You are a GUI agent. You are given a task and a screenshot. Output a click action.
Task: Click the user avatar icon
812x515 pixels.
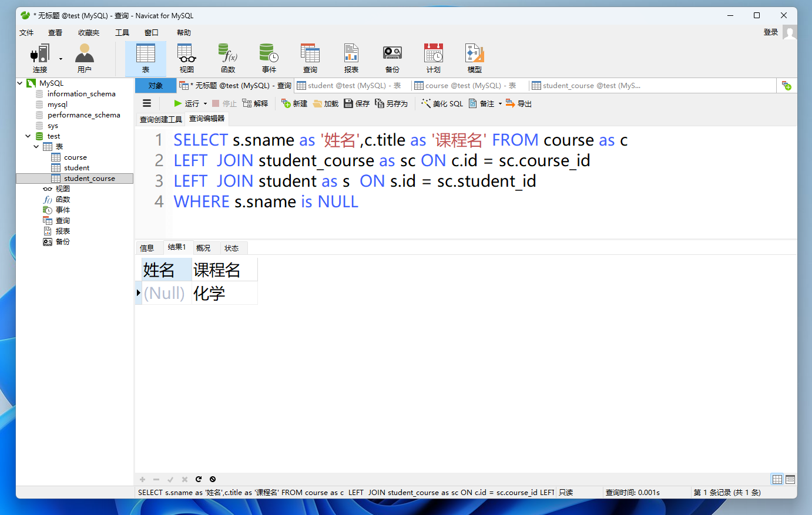point(790,33)
